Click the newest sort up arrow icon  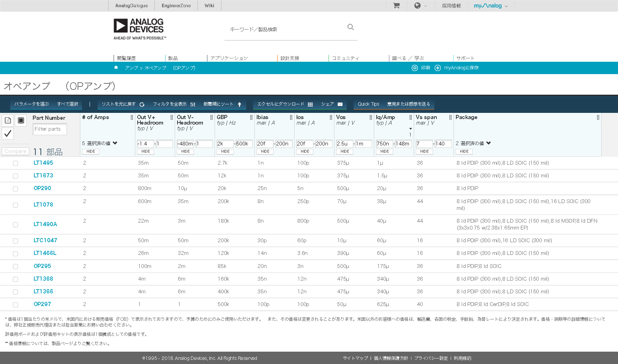coord(240,104)
